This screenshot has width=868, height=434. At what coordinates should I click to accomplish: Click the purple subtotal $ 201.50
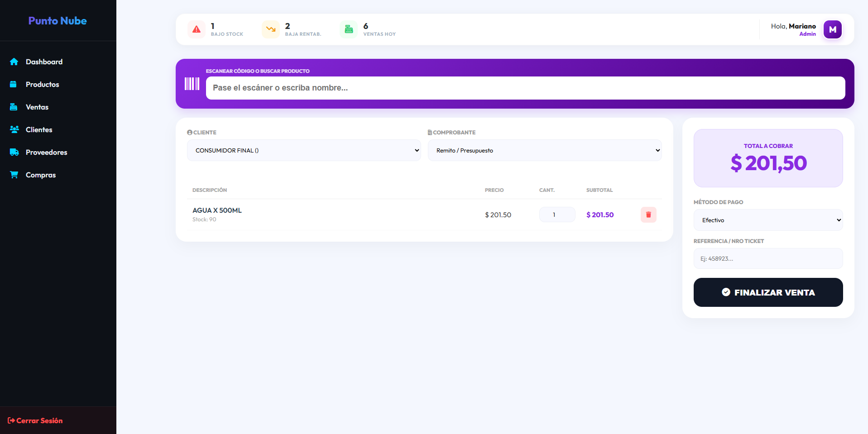coord(600,215)
